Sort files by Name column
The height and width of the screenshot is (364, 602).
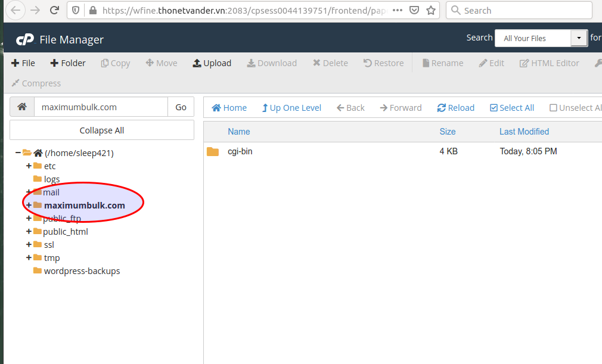(x=239, y=132)
